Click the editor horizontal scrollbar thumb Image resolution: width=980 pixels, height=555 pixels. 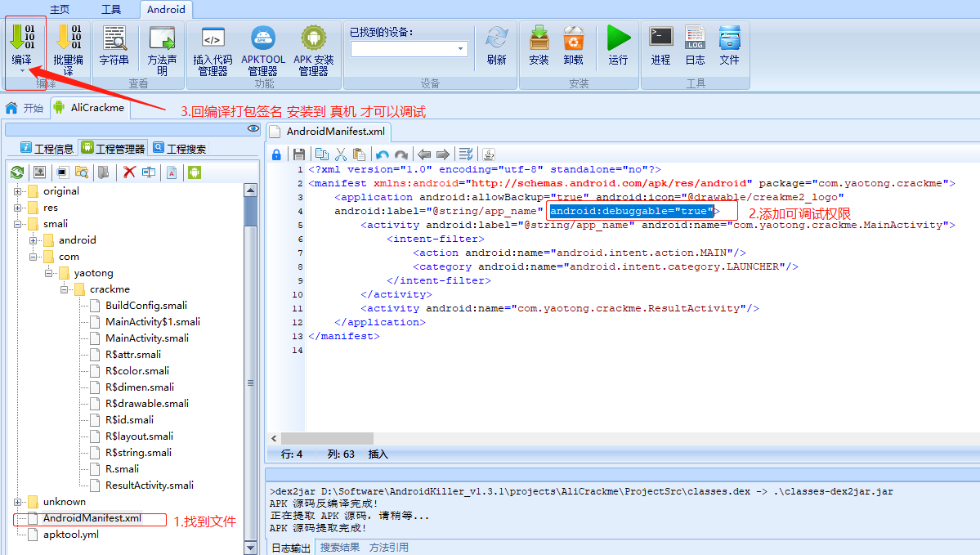[327, 439]
